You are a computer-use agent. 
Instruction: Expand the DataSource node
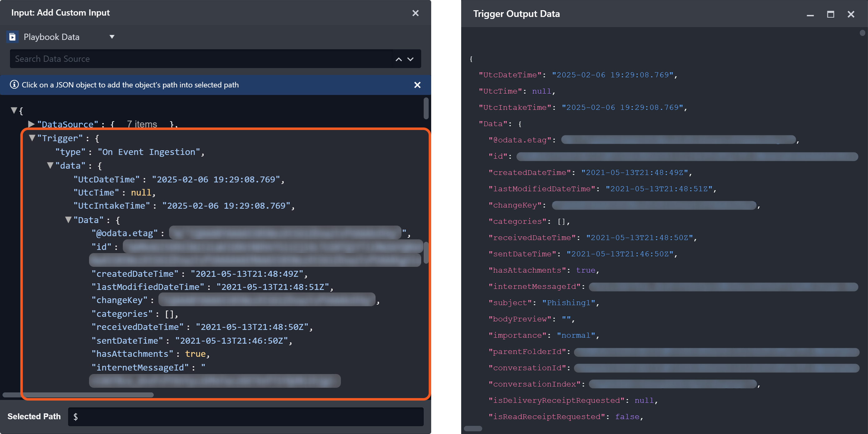tap(31, 124)
